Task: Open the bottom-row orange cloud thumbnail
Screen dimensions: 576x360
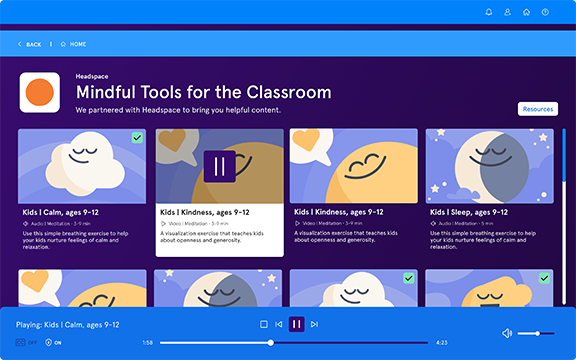Action: click(489, 288)
